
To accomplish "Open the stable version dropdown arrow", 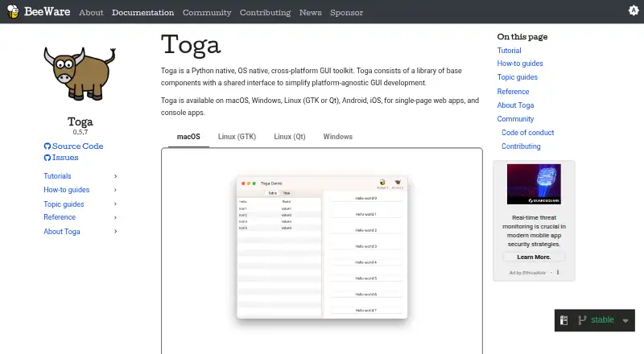I will (625, 321).
